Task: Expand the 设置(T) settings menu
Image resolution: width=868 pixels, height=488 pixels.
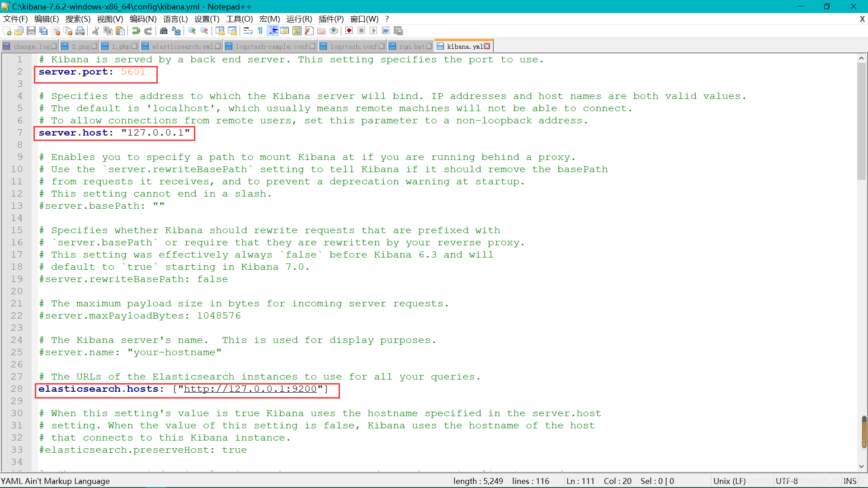Action: point(207,19)
